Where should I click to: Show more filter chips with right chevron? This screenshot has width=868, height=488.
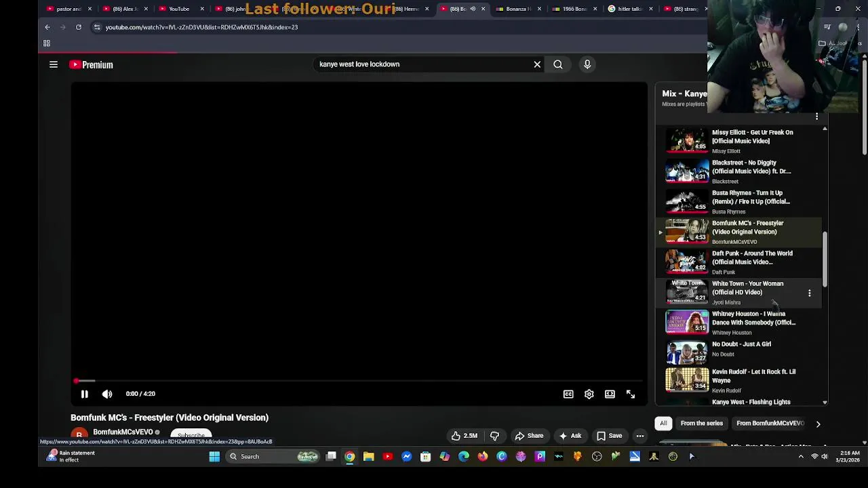818,424
